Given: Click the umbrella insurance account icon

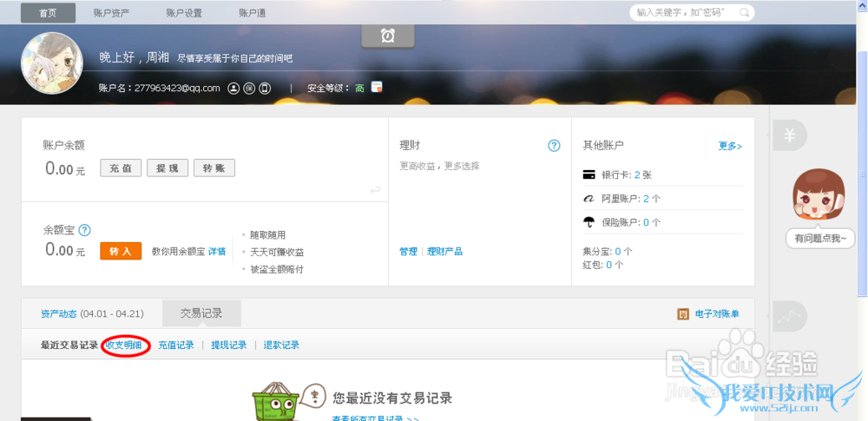Looking at the screenshot, I should [589, 222].
